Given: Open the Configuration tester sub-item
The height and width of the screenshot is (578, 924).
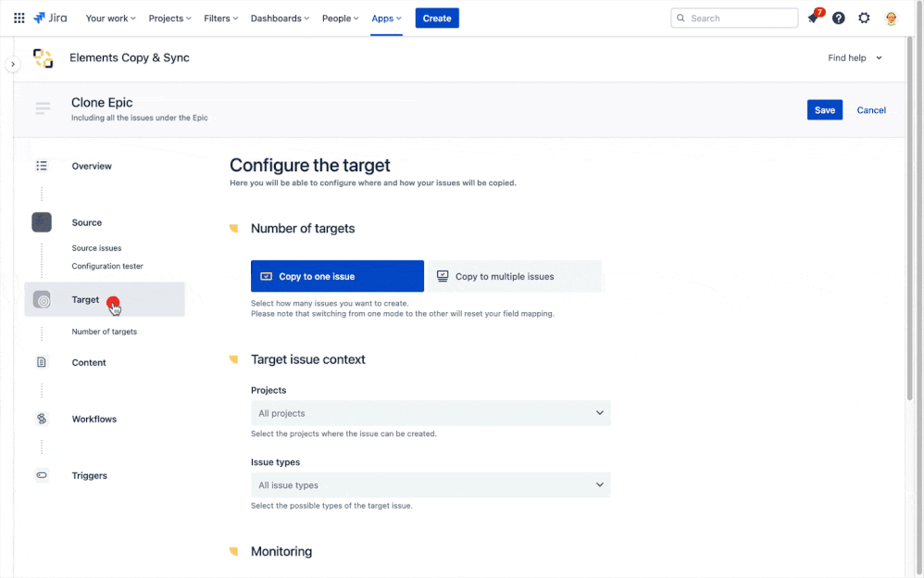Looking at the screenshot, I should coord(107,266).
